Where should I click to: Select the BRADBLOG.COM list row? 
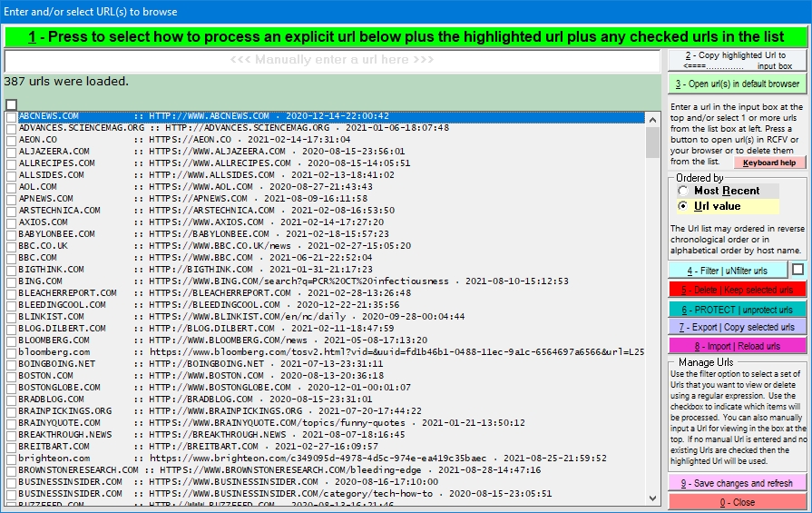[x=331, y=399]
